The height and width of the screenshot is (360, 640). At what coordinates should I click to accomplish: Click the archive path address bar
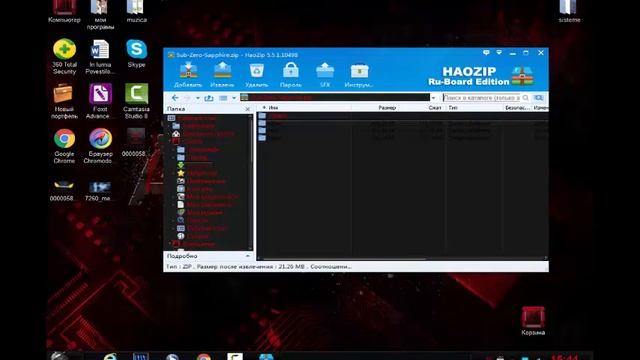pos(335,98)
